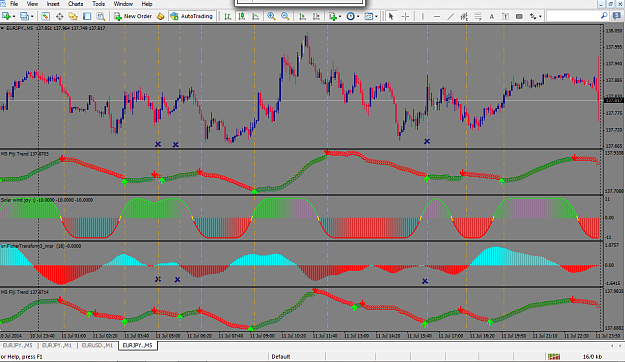Select the Text tool labeled A
Viewport: 625px width, 362px height.
(x=491, y=16)
